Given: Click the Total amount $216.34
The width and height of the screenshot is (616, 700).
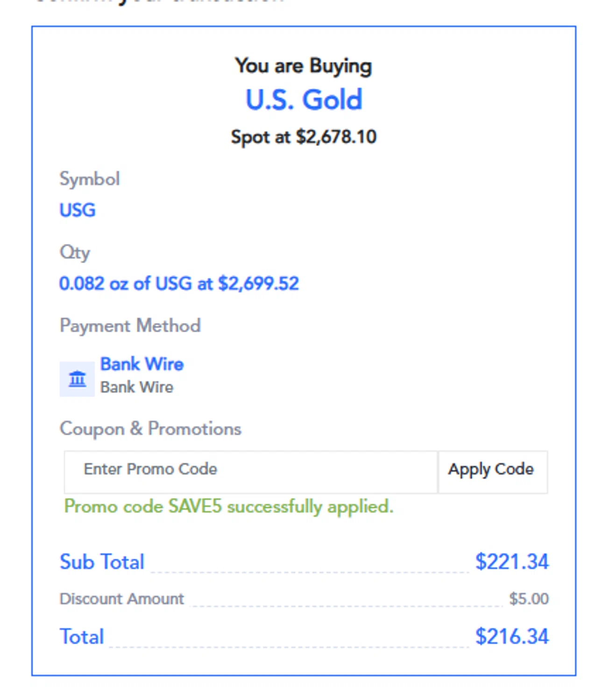Looking at the screenshot, I should 511,637.
